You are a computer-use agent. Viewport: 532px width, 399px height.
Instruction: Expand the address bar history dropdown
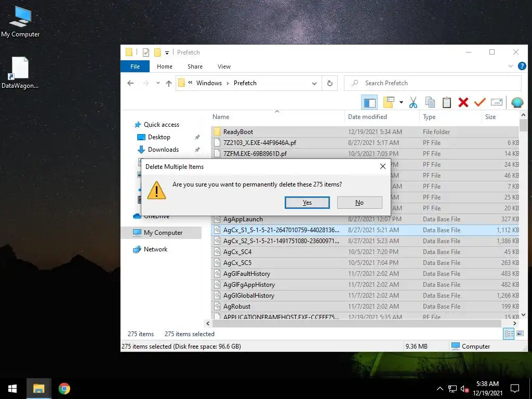pyautogui.click(x=314, y=84)
